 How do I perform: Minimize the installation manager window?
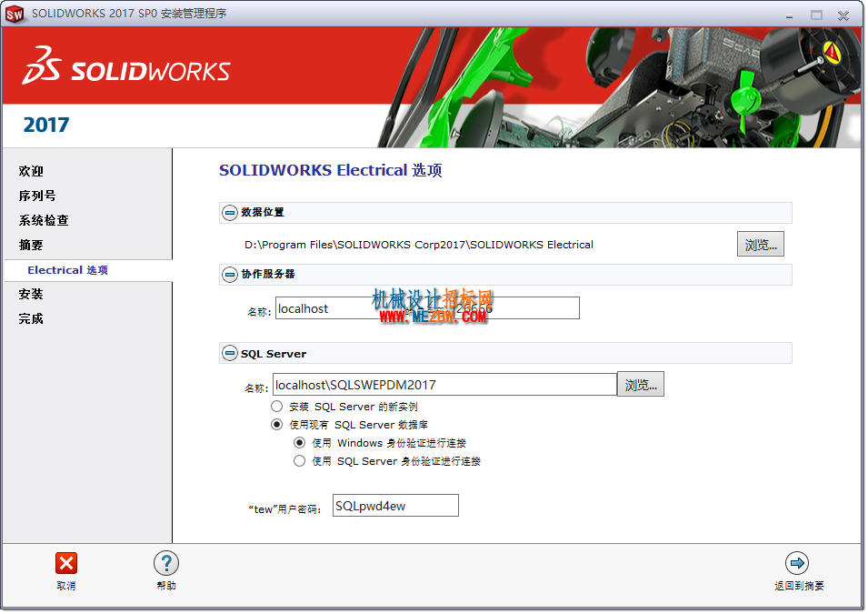click(x=790, y=15)
